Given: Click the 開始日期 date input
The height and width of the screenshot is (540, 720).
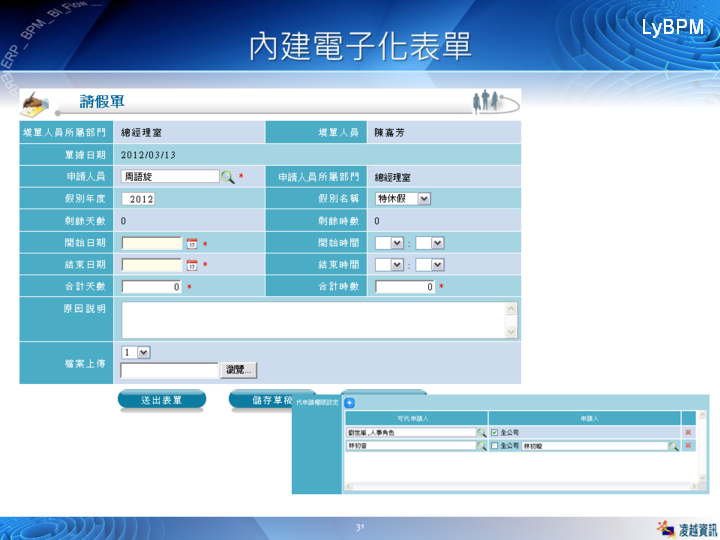Looking at the screenshot, I should pos(152,243).
